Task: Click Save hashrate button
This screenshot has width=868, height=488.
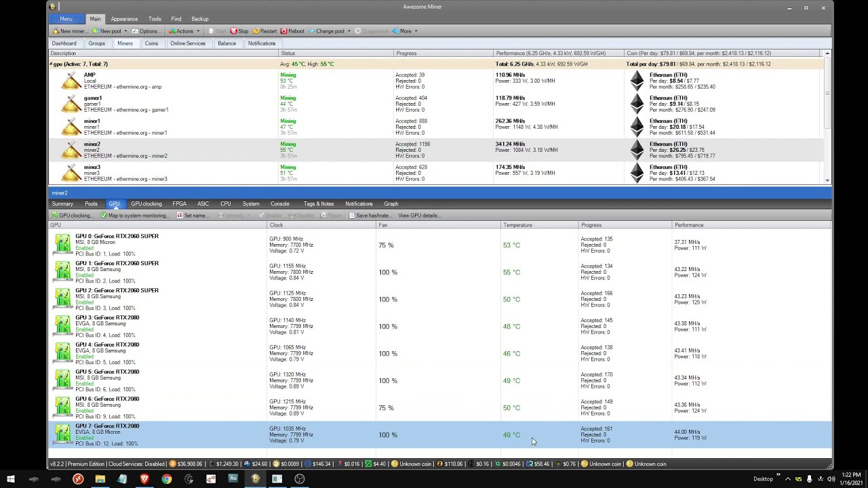Action: click(x=370, y=216)
